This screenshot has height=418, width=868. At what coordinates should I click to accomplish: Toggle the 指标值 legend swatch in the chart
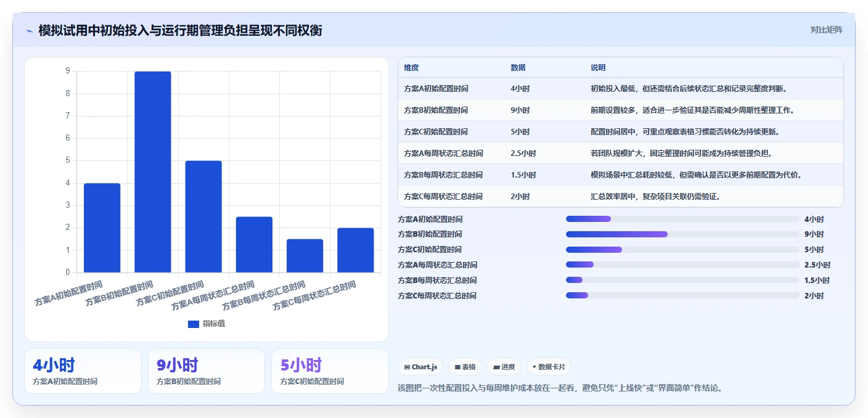pos(194,324)
